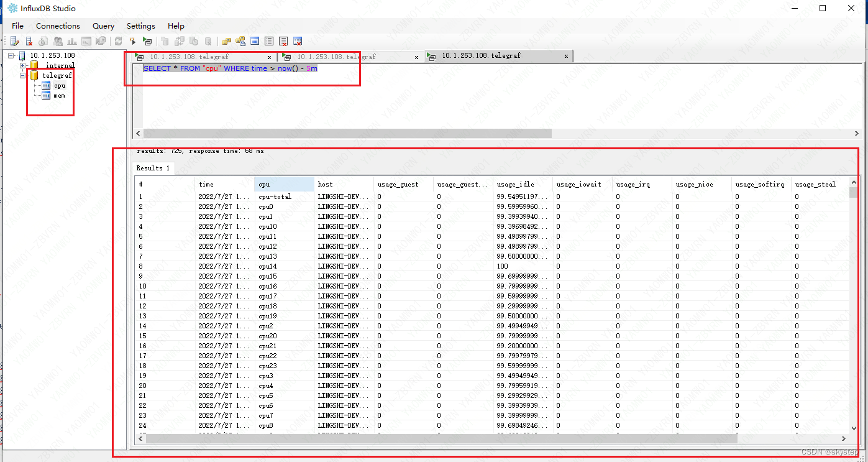This screenshot has height=462, width=868.
Task: Click the new query sparkle-arrow icon
Action: (133, 41)
